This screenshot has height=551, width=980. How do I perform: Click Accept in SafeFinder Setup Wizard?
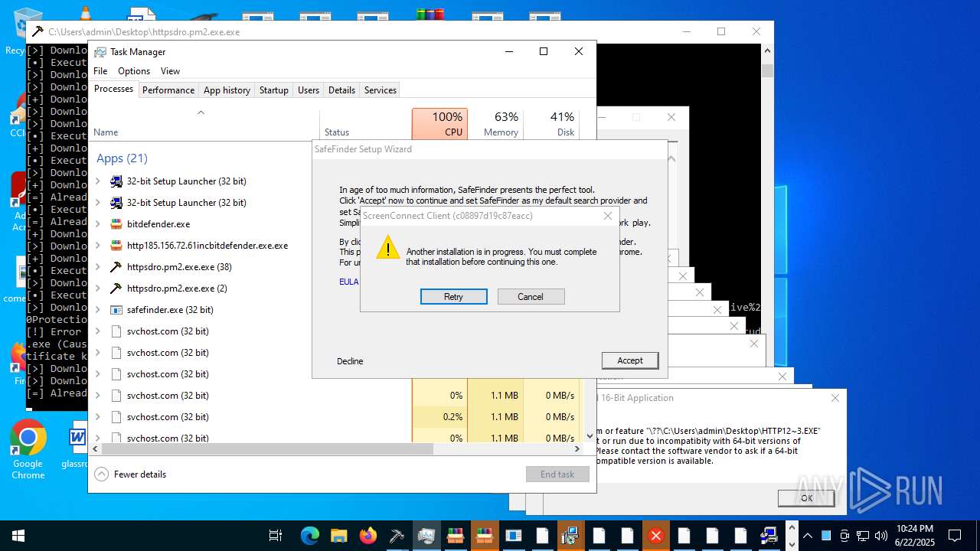(630, 360)
